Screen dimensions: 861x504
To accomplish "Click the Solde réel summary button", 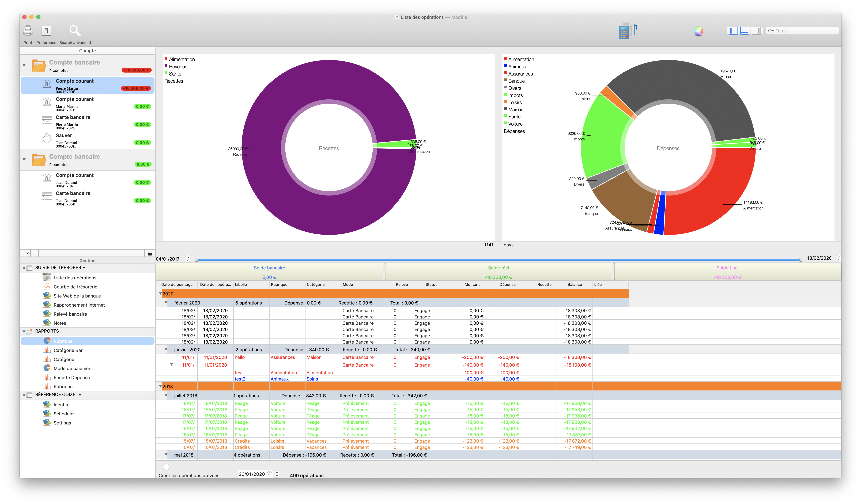I will click(498, 272).
